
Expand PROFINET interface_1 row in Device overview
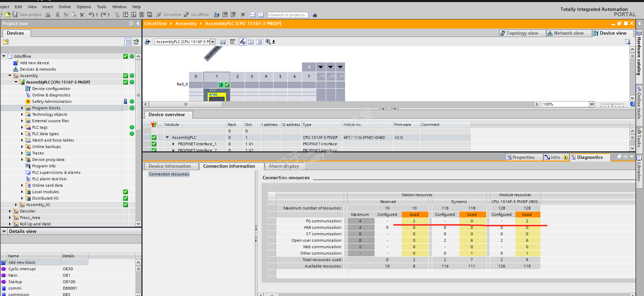tap(173, 144)
